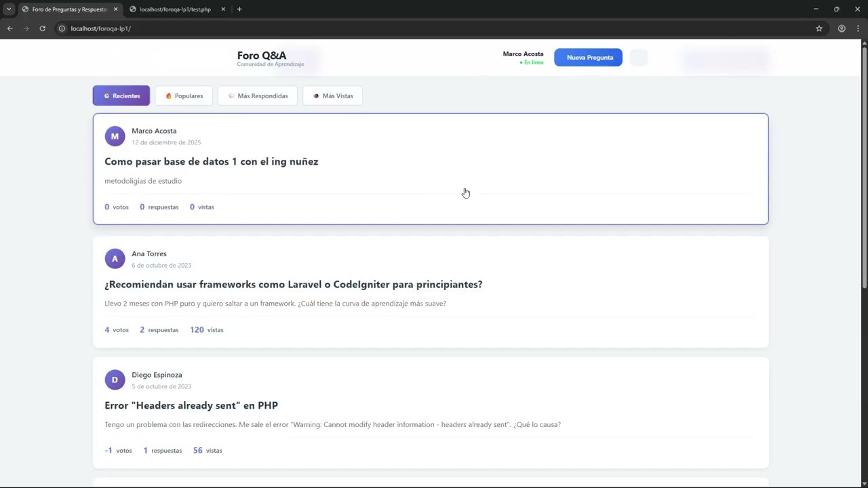Viewport: 868px width, 488px height.
Task: Click the date 5 de octubre de 2023
Action: tap(161, 386)
